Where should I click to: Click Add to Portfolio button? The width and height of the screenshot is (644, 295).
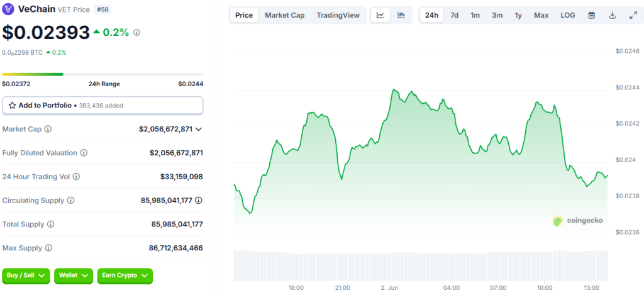click(x=103, y=106)
